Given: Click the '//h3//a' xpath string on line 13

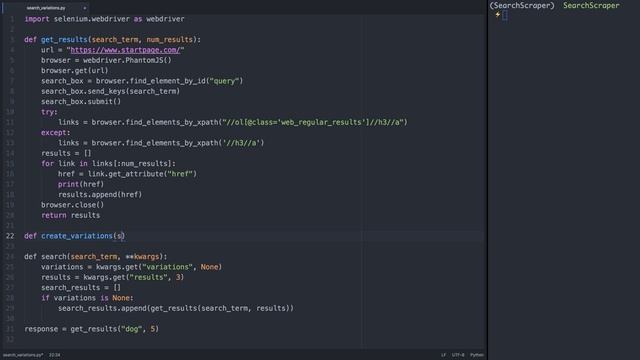Looking at the screenshot, I should (241, 143).
